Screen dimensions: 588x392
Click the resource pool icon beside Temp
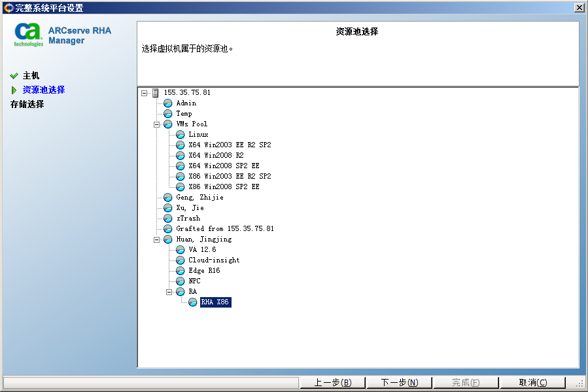(168, 114)
